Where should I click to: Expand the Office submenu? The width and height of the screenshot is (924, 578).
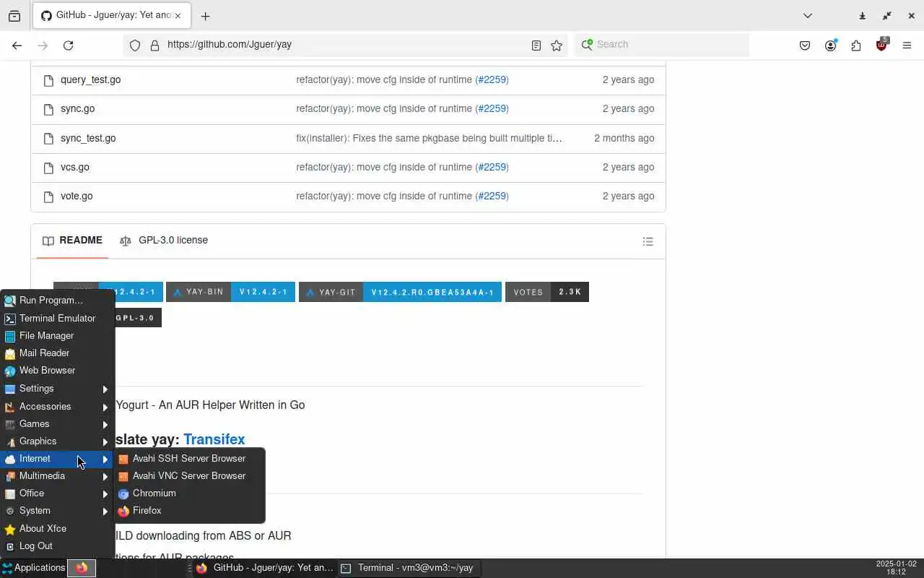tap(58, 493)
